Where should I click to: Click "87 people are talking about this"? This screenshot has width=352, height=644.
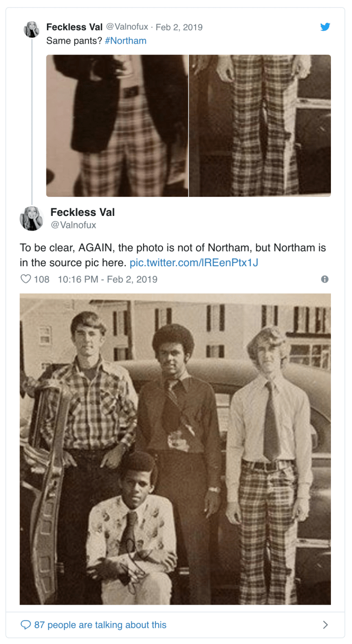[x=100, y=625]
